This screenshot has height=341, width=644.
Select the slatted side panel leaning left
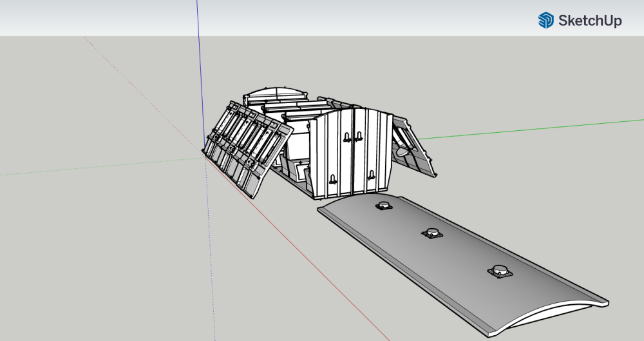coord(247,142)
